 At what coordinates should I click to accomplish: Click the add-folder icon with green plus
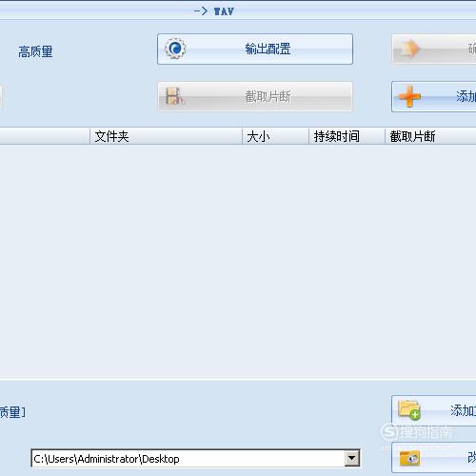tap(409, 410)
